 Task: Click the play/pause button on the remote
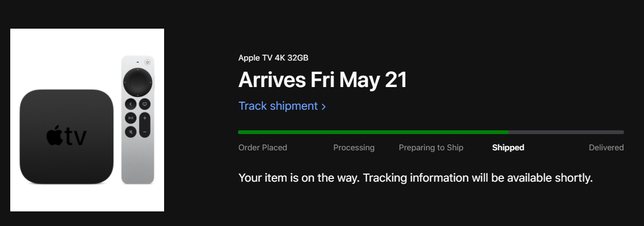[131, 118]
